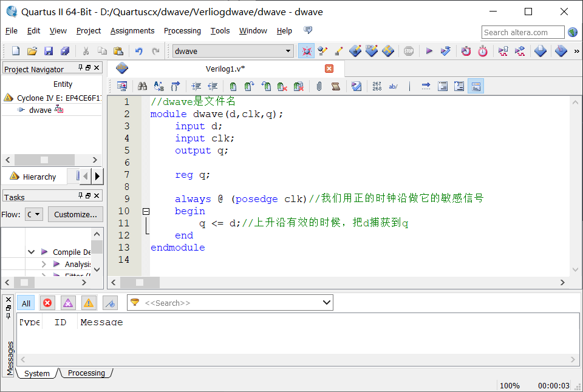The width and height of the screenshot is (583, 392).
Task: Open the altera.com globe icon
Action: coord(573,32)
